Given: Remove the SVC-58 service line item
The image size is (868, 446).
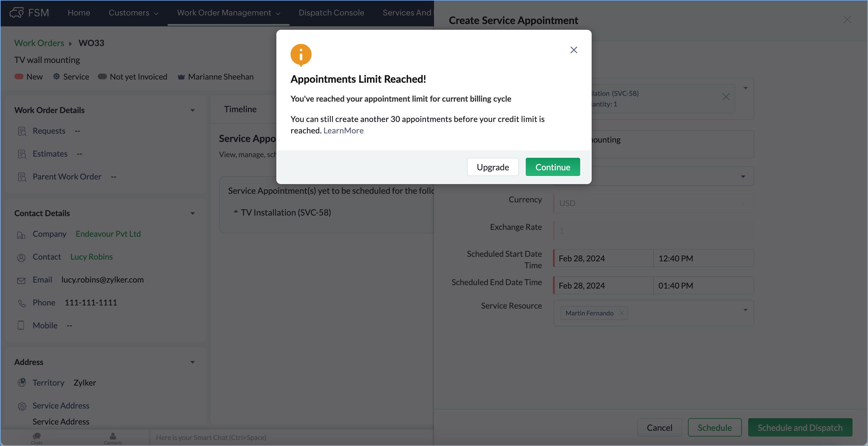Looking at the screenshot, I should tap(726, 97).
